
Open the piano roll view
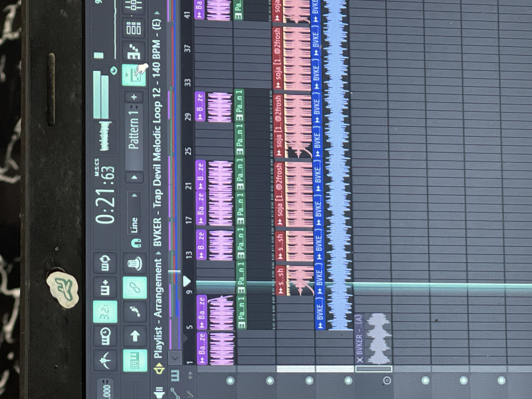coord(134,52)
